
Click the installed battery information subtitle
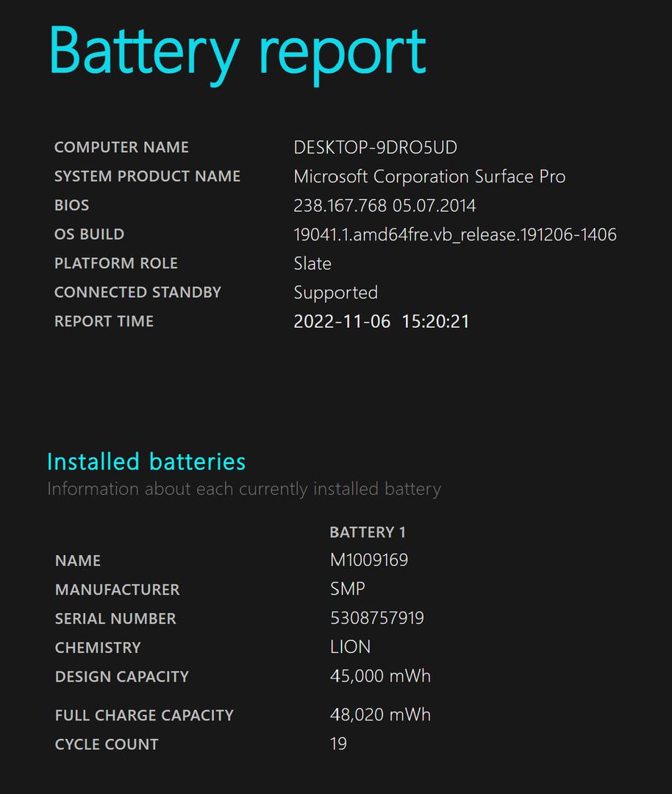[x=244, y=489]
